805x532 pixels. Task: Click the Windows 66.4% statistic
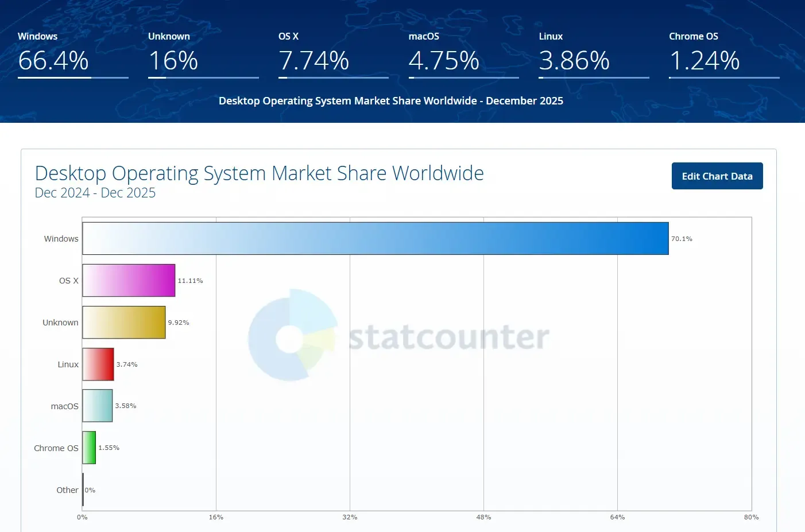click(x=53, y=61)
